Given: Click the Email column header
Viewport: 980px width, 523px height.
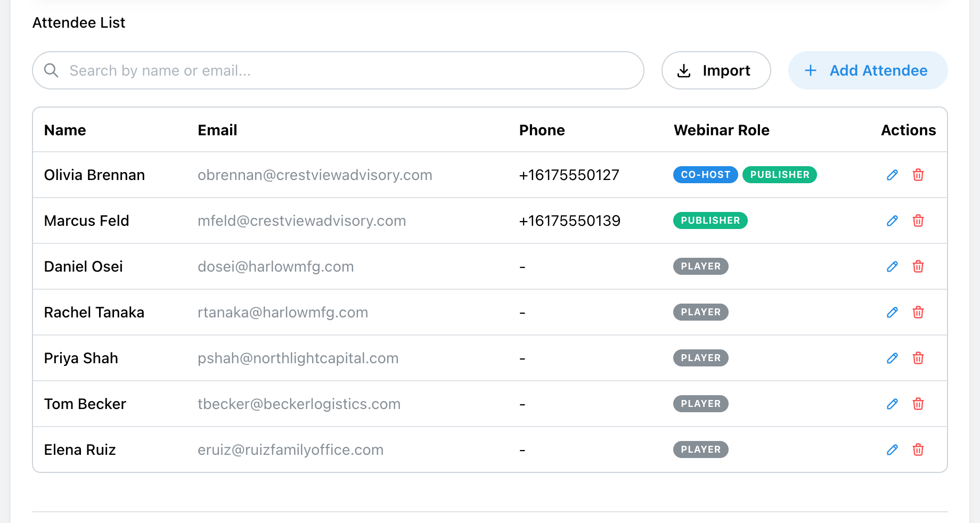Looking at the screenshot, I should pos(217,130).
